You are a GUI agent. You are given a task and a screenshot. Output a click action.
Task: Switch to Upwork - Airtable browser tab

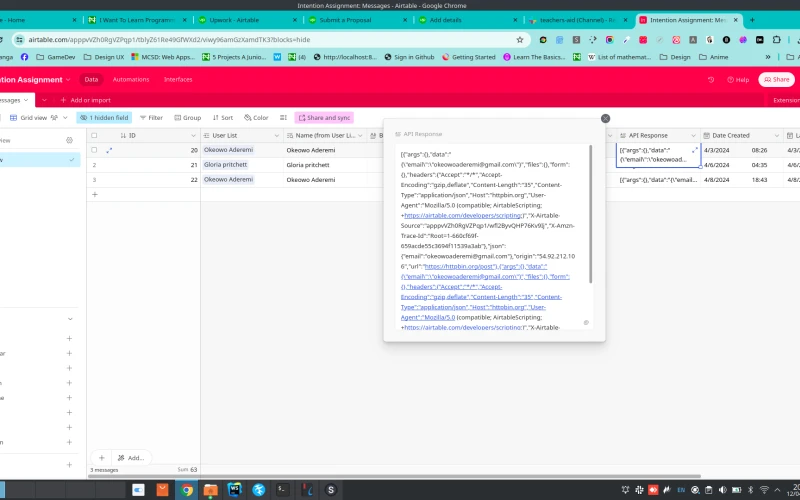click(x=247, y=20)
